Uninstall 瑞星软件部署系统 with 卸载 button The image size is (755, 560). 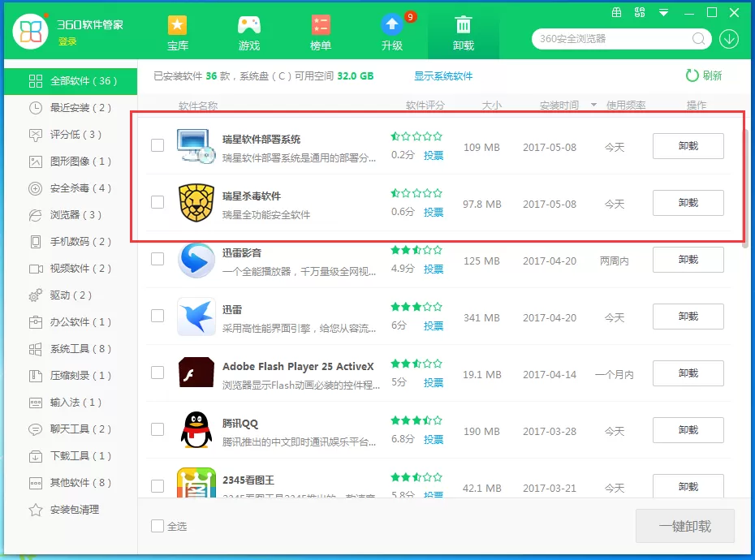tap(688, 146)
